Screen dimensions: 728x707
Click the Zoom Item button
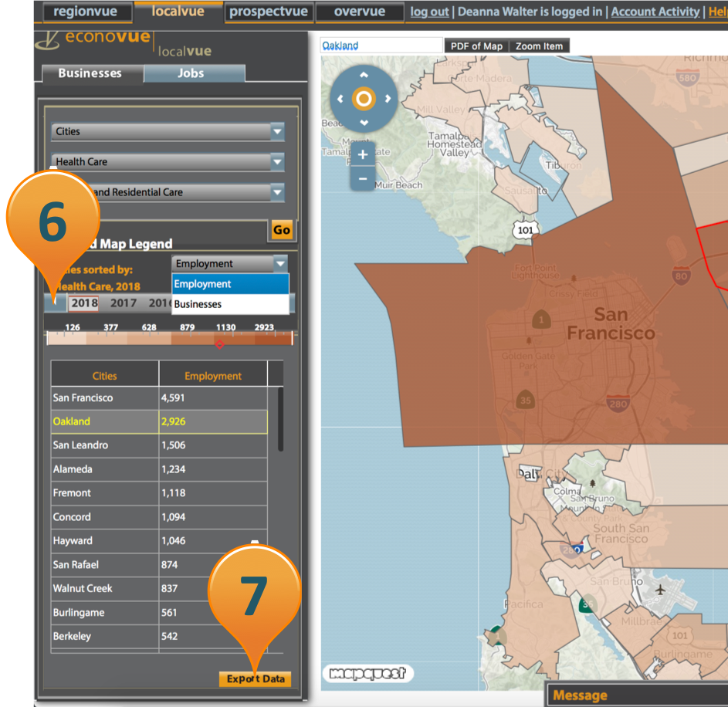[x=539, y=46]
